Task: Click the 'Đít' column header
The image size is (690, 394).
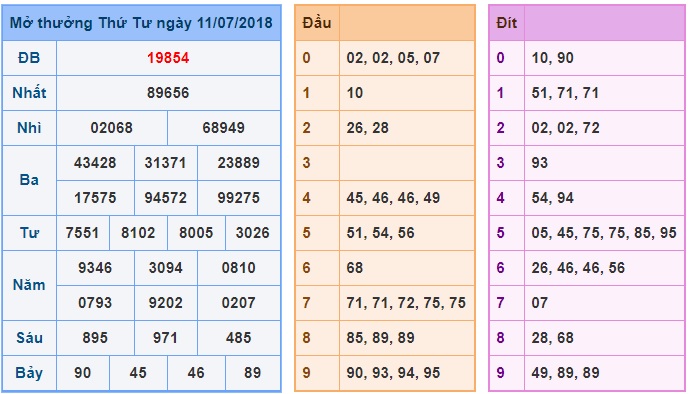Action: point(506,23)
